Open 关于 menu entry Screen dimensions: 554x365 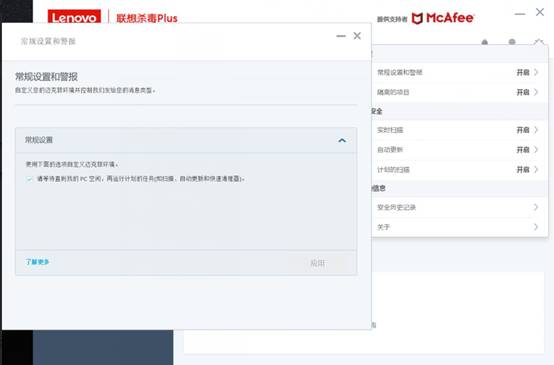pyautogui.click(x=459, y=227)
